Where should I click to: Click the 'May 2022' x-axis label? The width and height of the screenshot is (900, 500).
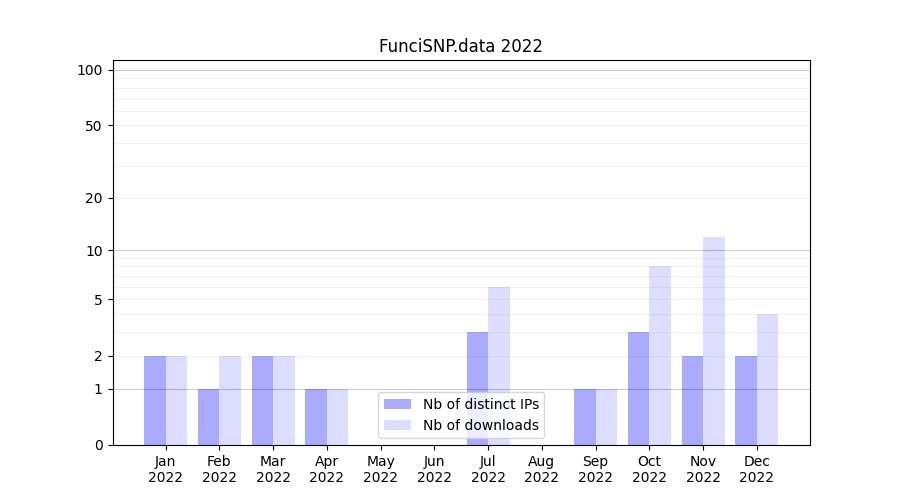pyautogui.click(x=380, y=469)
